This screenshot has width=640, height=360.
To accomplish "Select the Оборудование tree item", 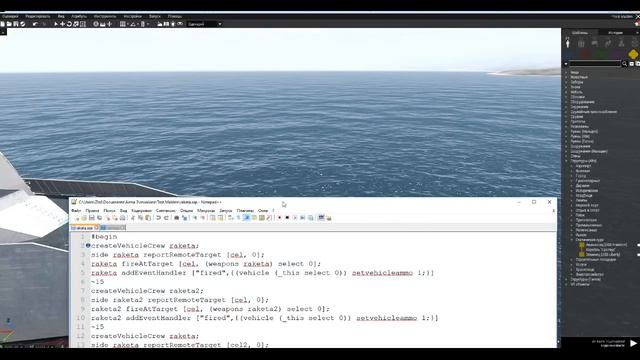I will [582, 102].
